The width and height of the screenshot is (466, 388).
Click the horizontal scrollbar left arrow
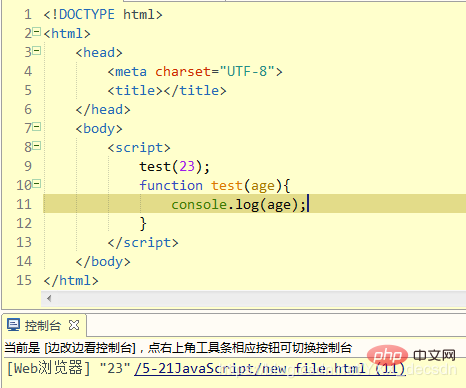coord(49,298)
